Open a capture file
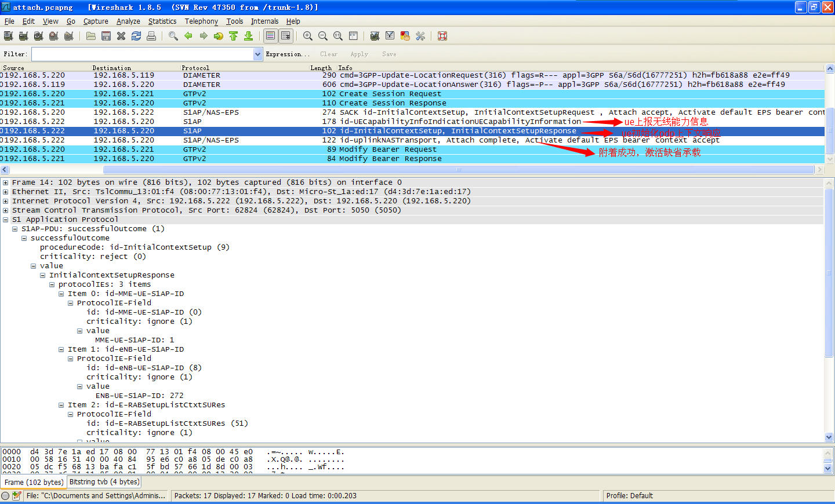This screenshot has height=504, width=835. pos(91,36)
